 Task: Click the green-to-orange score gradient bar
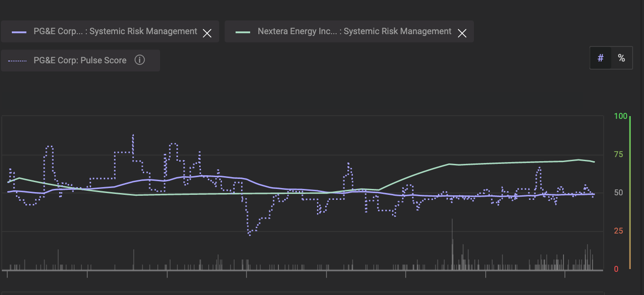(630, 193)
